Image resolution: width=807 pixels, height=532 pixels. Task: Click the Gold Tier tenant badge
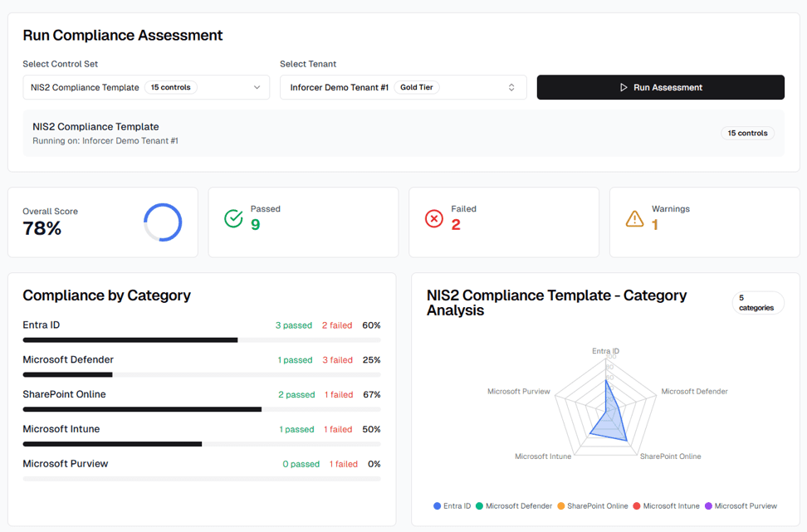(417, 87)
